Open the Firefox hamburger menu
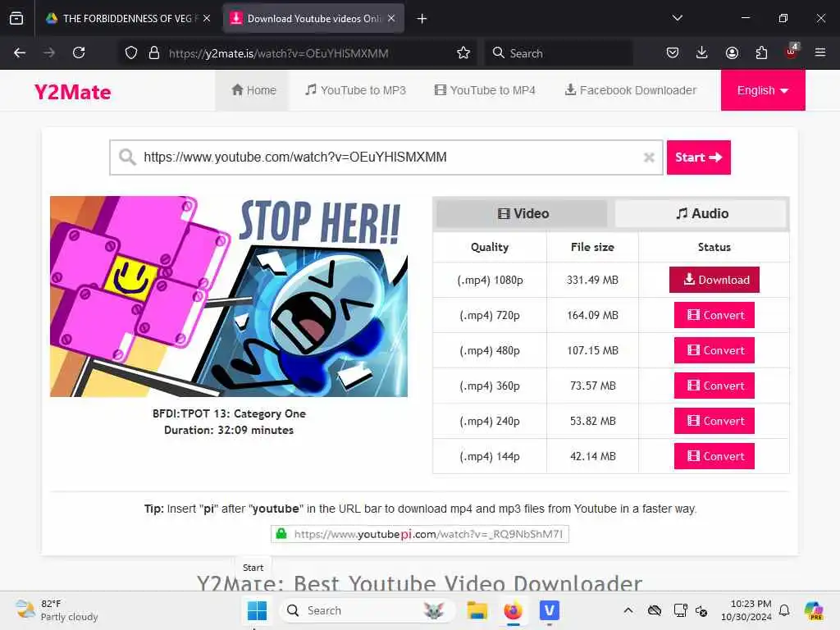840x630 pixels. tap(820, 52)
